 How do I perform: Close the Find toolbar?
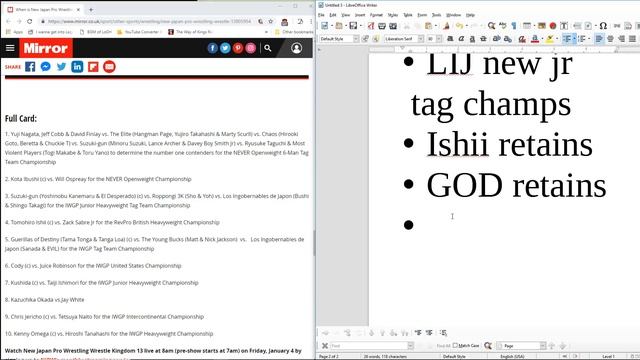click(325, 346)
